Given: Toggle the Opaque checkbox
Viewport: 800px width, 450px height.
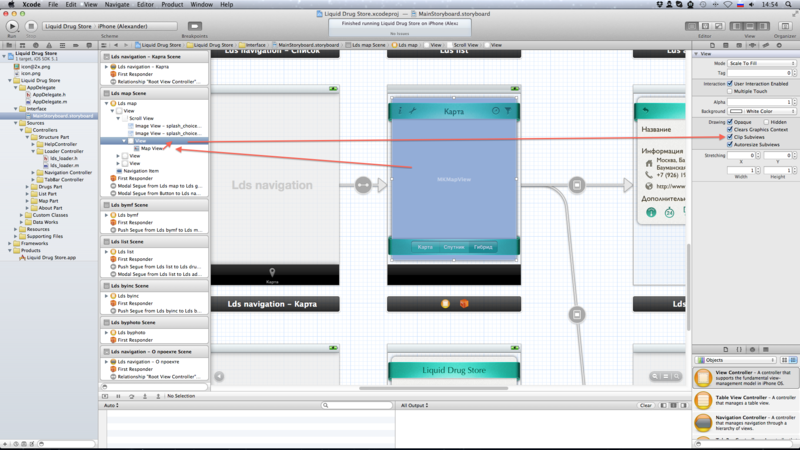Looking at the screenshot, I should [730, 122].
